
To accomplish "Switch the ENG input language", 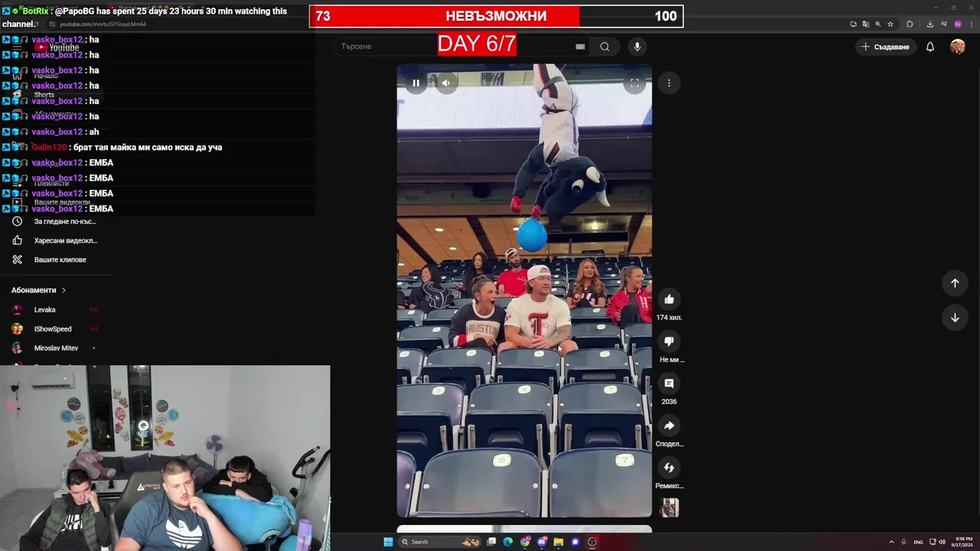I will click(x=918, y=542).
